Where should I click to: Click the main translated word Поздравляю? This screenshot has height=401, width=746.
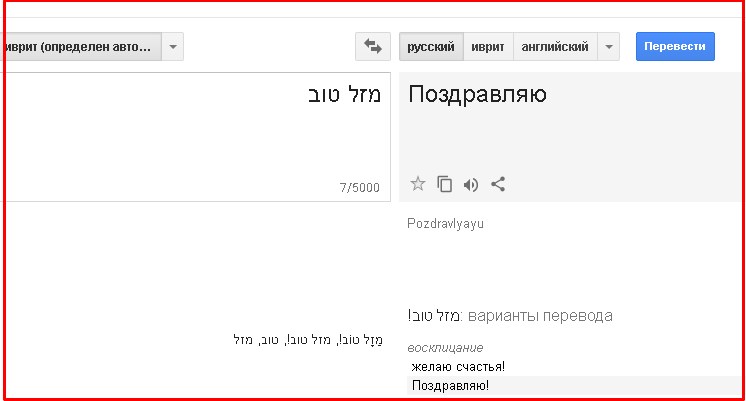477,96
